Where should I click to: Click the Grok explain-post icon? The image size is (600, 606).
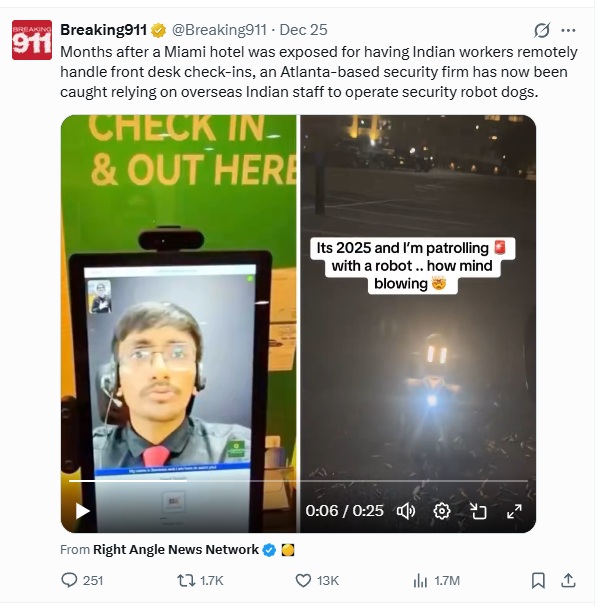point(541,30)
